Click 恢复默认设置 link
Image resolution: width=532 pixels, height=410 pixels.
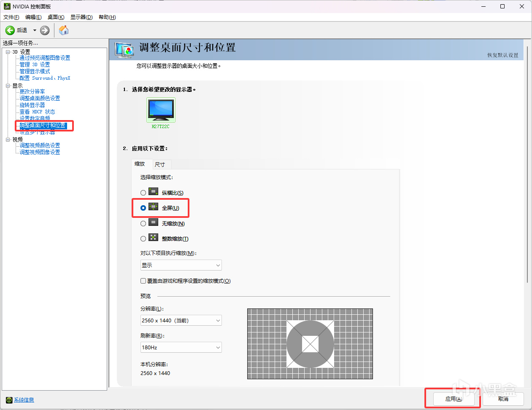click(503, 55)
